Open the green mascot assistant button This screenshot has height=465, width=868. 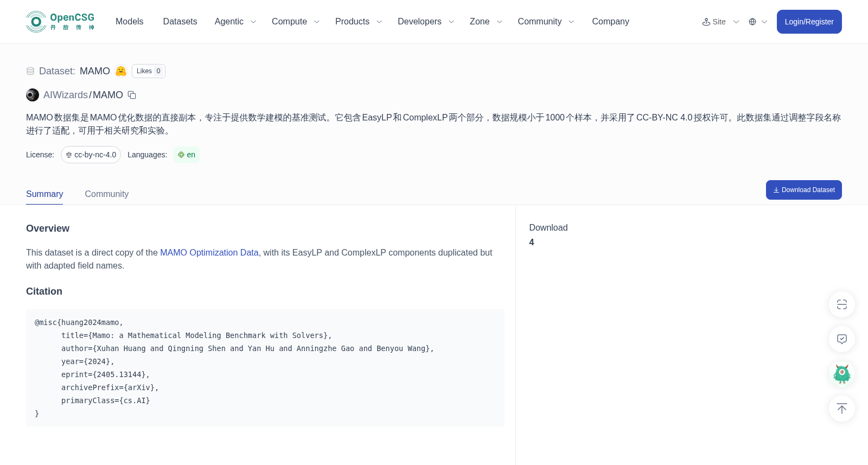click(842, 374)
